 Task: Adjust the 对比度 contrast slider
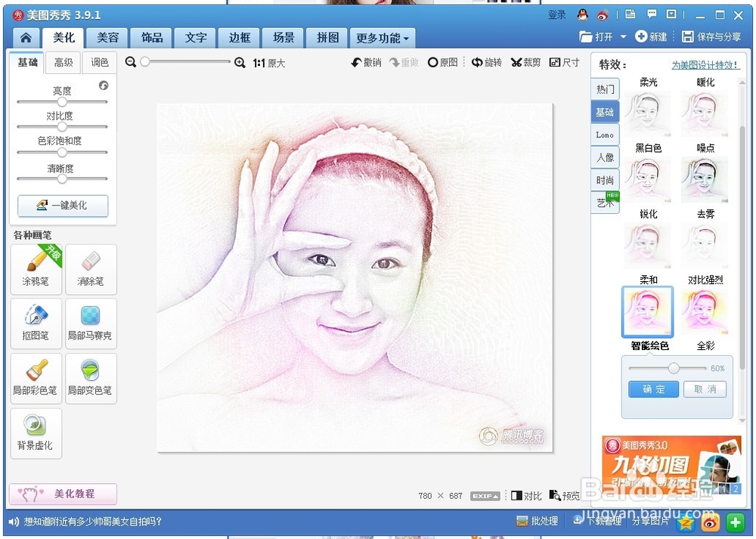tap(62, 127)
